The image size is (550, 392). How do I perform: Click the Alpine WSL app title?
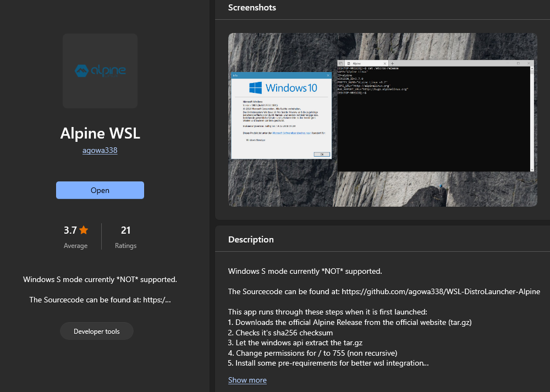click(100, 133)
